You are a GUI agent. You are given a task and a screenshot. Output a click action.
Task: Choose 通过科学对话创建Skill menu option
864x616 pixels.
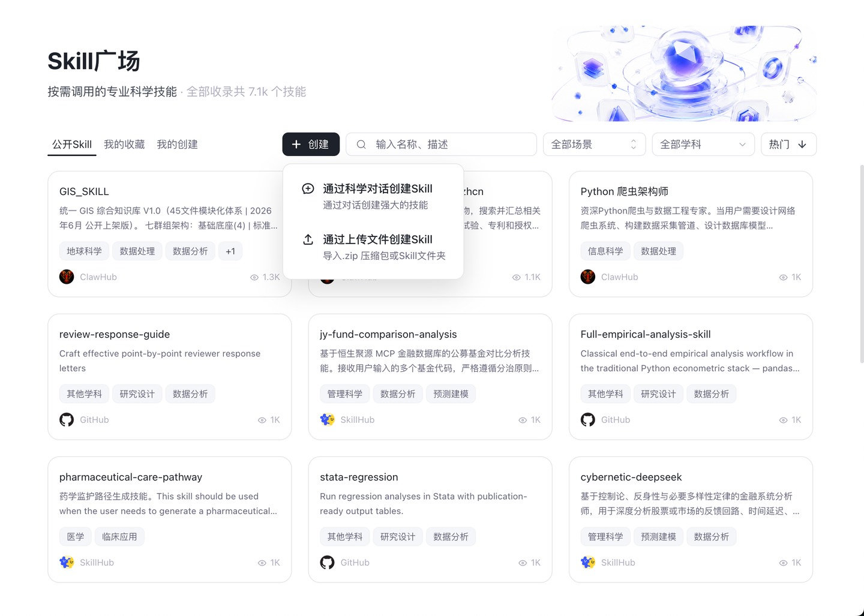373,196
